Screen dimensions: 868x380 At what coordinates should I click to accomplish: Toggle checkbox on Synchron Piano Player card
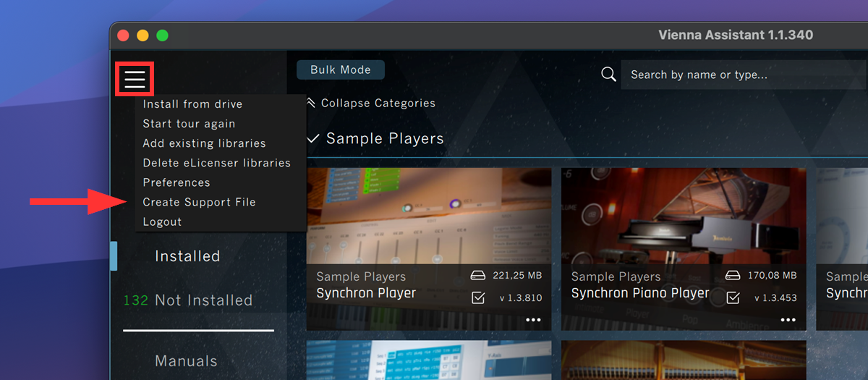click(733, 297)
